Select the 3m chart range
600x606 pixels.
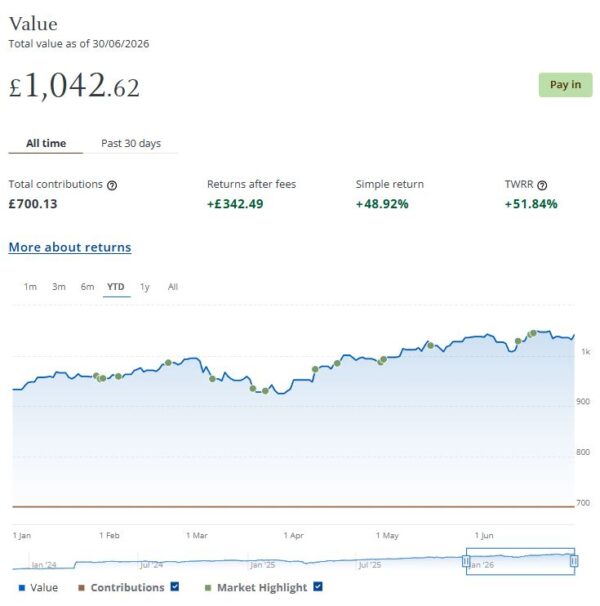pos(59,287)
